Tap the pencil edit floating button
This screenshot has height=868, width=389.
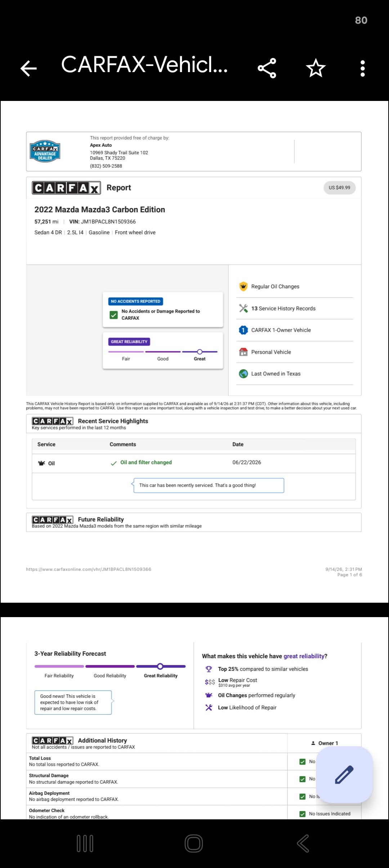[344, 774]
